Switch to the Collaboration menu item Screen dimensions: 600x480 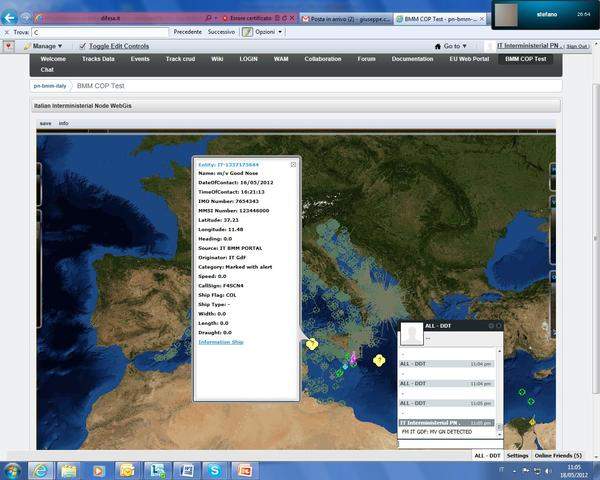pos(322,59)
